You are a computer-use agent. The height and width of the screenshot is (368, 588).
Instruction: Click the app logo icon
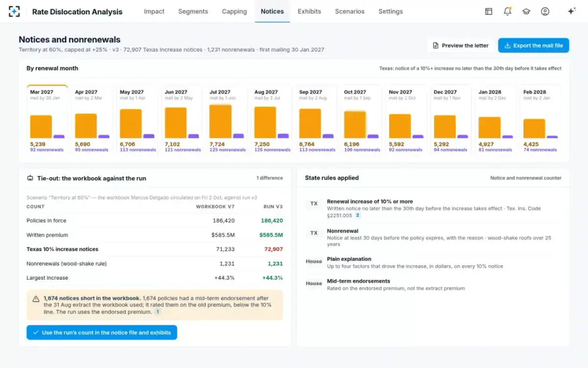[x=15, y=11]
